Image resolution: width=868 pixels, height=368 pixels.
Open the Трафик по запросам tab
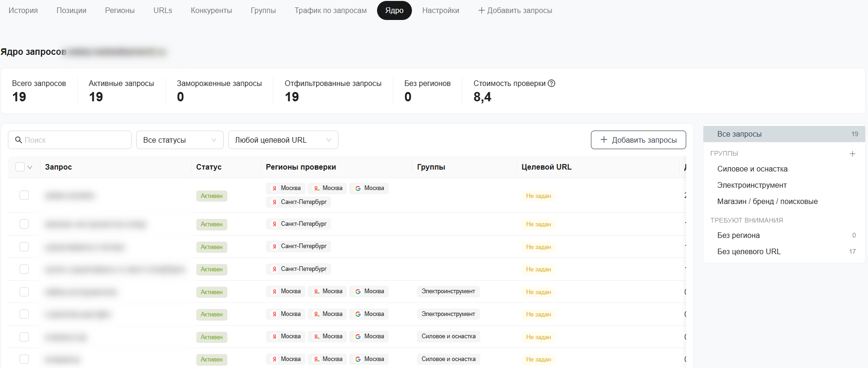pyautogui.click(x=331, y=11)
